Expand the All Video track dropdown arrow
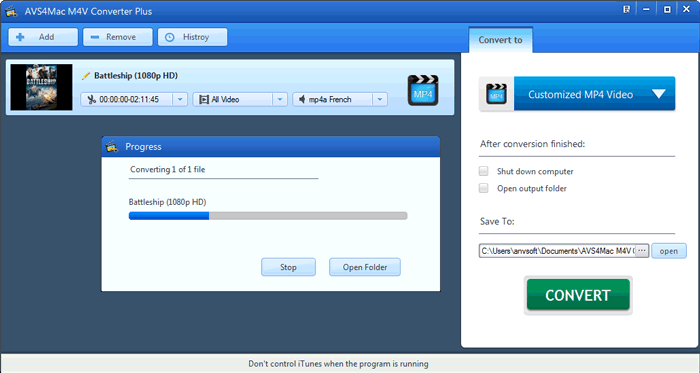 tap(280, 99)
